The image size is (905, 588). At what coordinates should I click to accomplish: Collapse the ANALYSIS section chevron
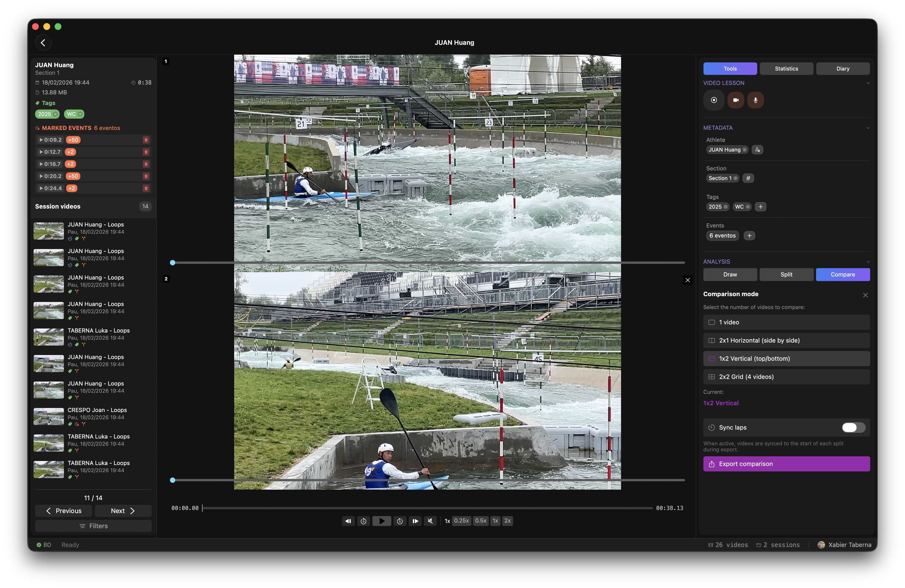coord(868,262)
